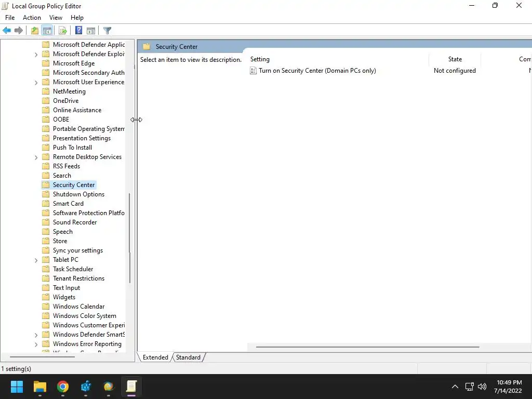
Task: Open Windows Start menu
Action: point(17,387)
